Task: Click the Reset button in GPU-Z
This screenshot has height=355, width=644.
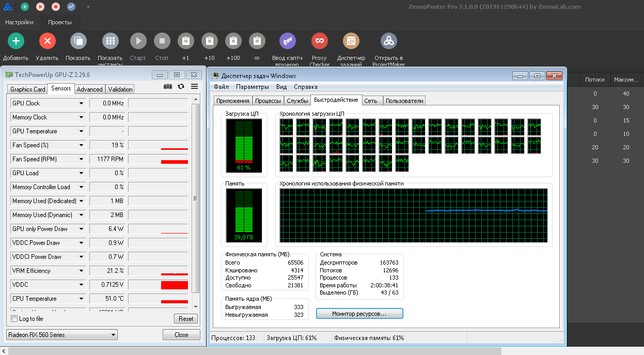Action: (186, 319)
